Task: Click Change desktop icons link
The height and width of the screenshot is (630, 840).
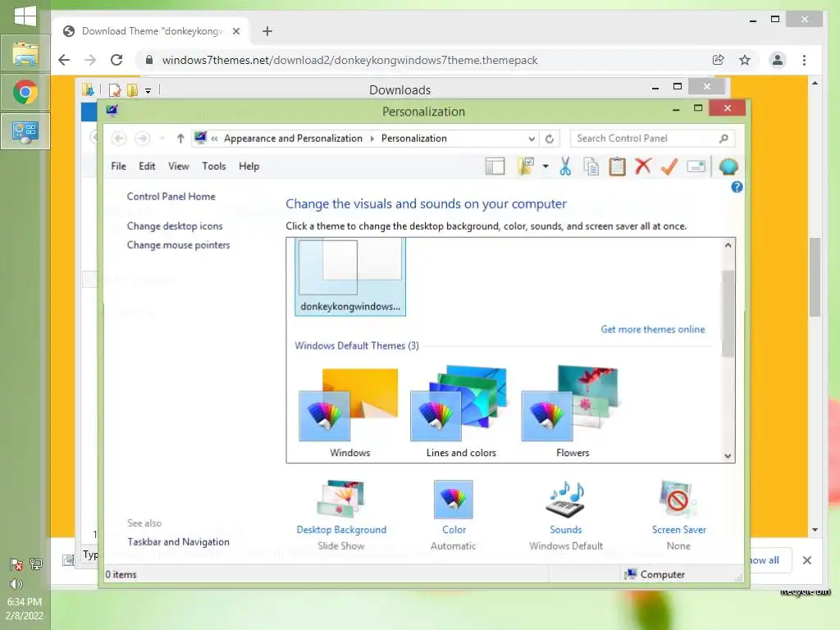Action: [175, 226]
